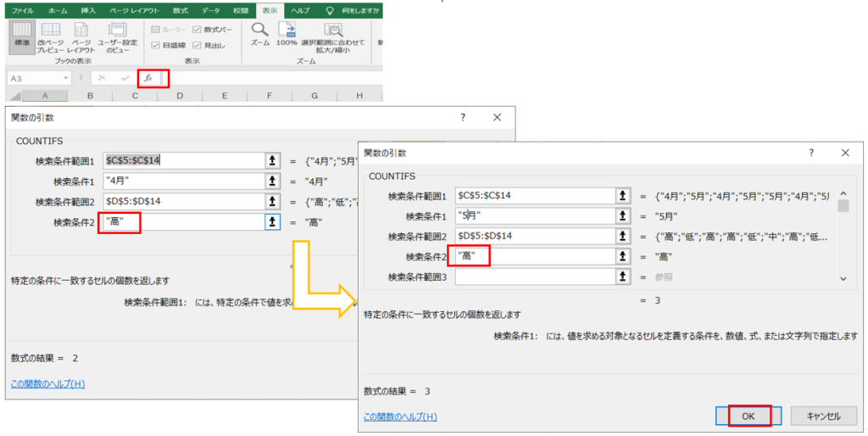The width and height of the screenshot is (868, 436).
Task: Toggle the 目盛線 gridlines checkbox
Action: click(156, 45)
